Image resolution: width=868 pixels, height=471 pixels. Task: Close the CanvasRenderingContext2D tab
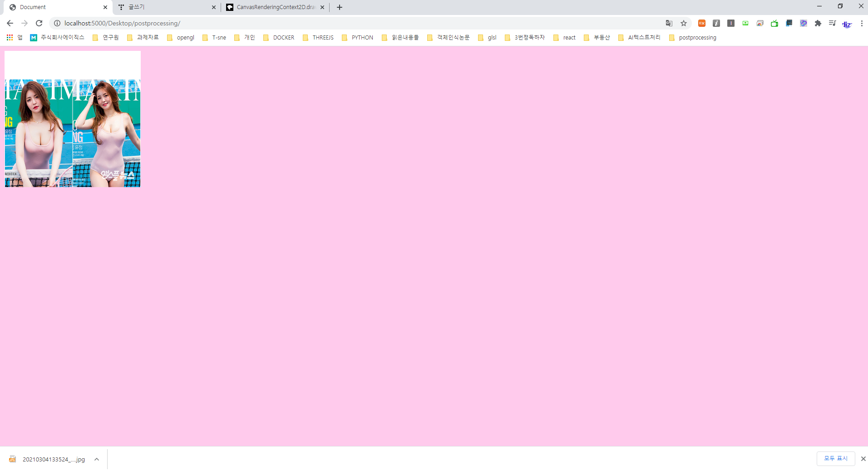[322, 7]
